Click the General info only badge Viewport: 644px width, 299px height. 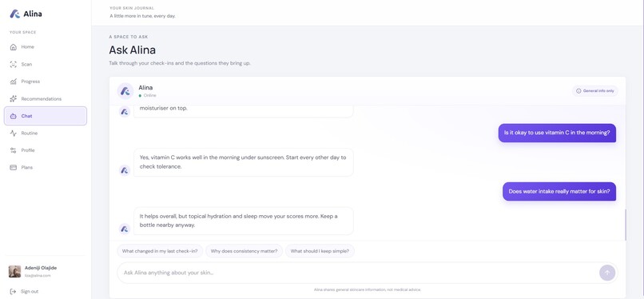click(x=595, y=91)
